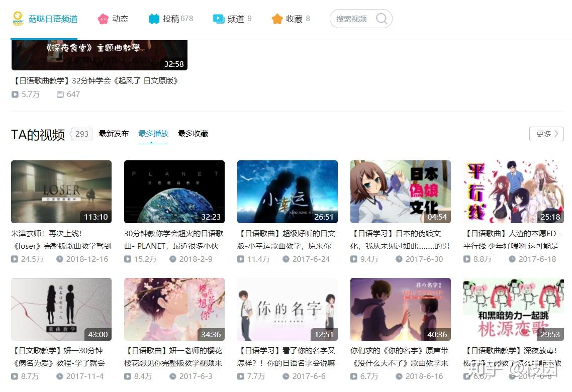Screen dimensions: 572x392
Task: Click the comment icon beside 647
Action: pyautogui.click(x=60, y=94)
